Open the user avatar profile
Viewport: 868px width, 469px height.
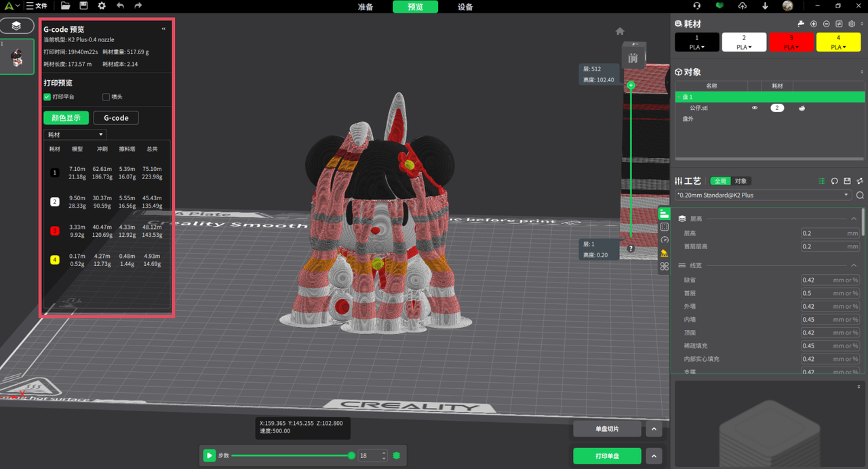(787, 6)
